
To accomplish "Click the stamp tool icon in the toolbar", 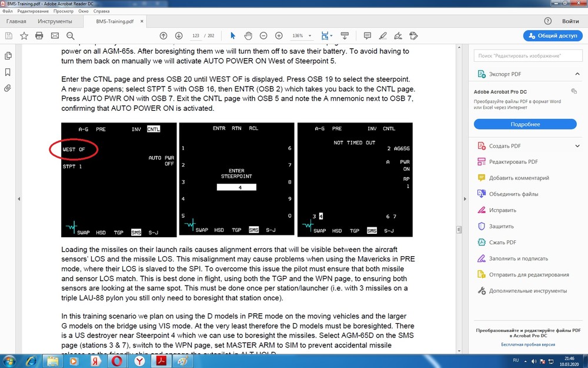I will 413,36.
